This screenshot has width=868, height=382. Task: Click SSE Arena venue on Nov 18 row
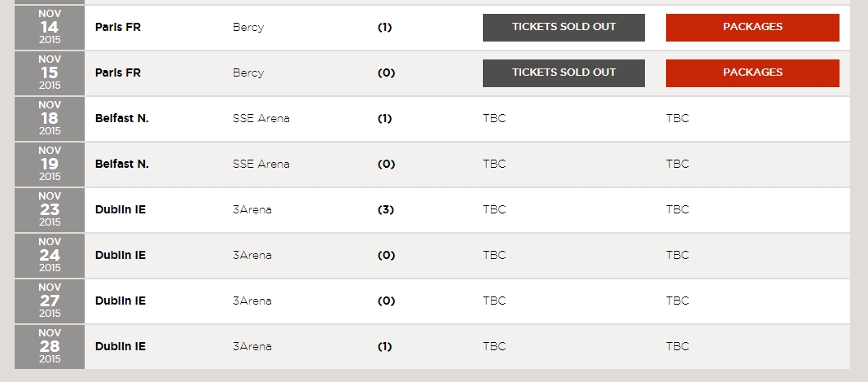click(x=261, y=118)
